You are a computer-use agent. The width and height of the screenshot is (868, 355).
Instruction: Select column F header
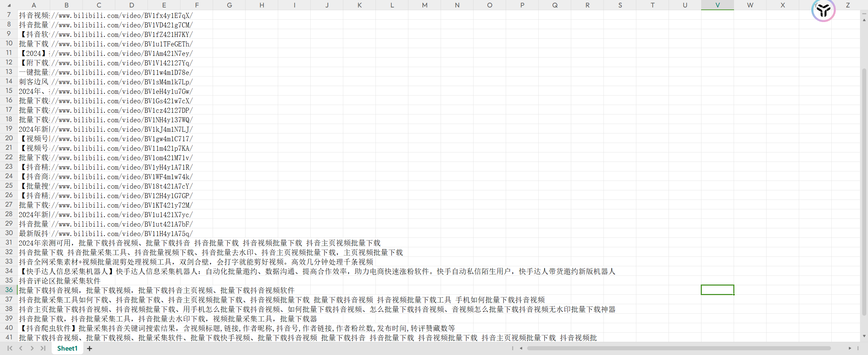(196, 5)
